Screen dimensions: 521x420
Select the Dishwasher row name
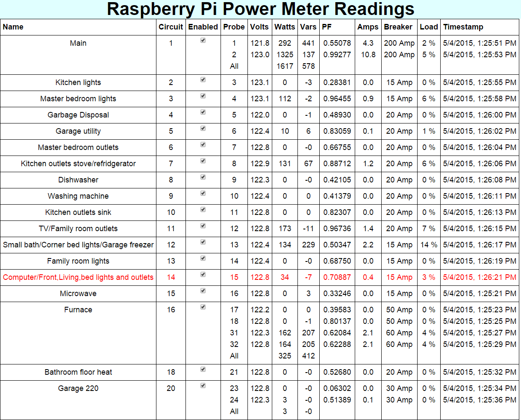click(78, 180)
